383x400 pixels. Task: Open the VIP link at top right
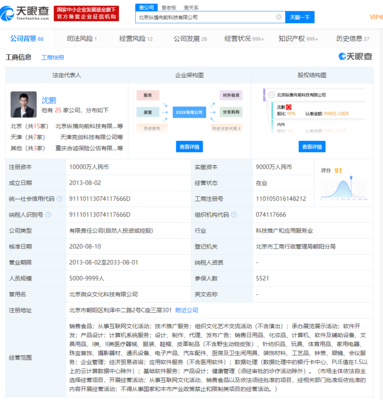[x=376, y=17]
